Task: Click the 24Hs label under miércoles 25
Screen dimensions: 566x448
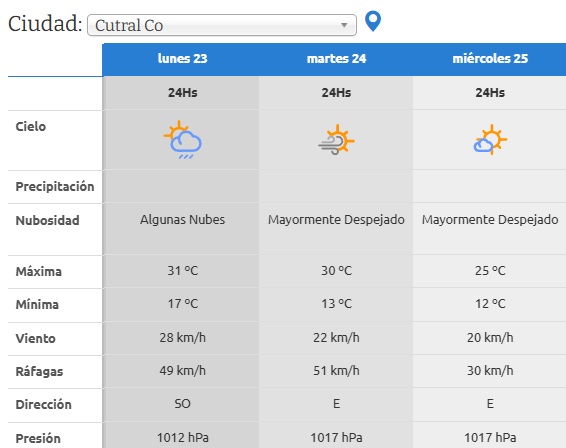Action: pyautogui.click(x=490, y=93)
